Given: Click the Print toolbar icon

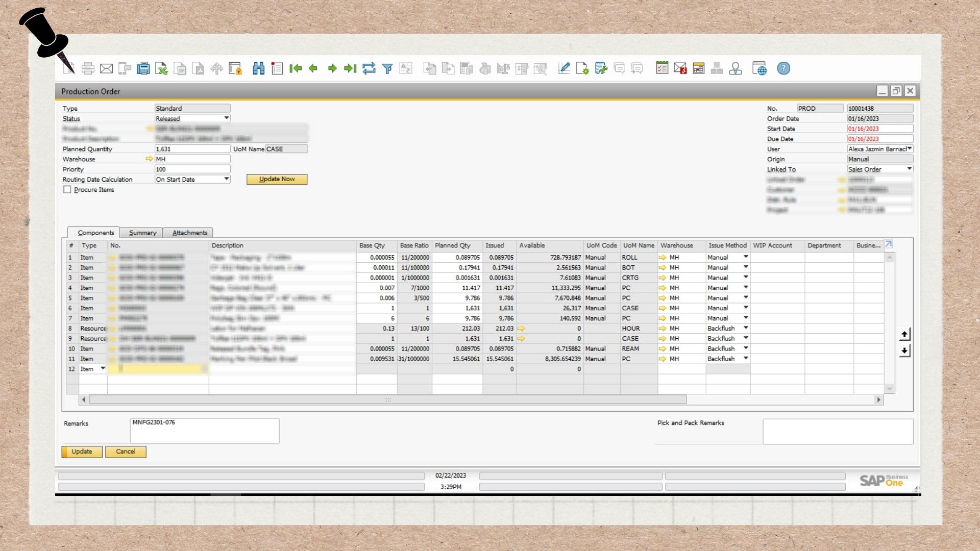Looking at the screenshot, I should pyautogui.click(x=88, y=68).
